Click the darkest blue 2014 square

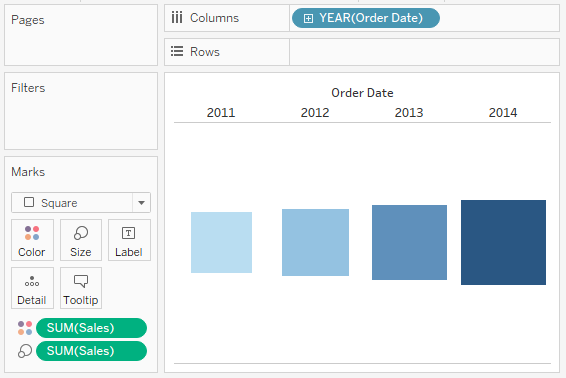[503, 242]
